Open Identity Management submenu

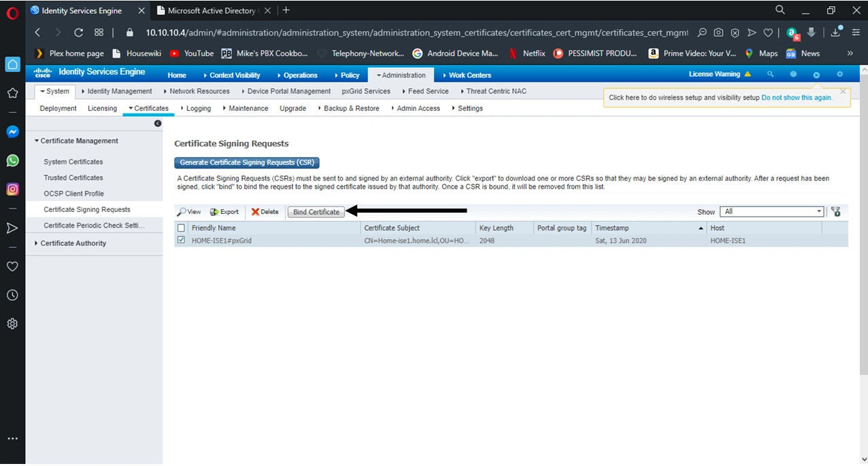pyautogui.click(x=116, y=91)
